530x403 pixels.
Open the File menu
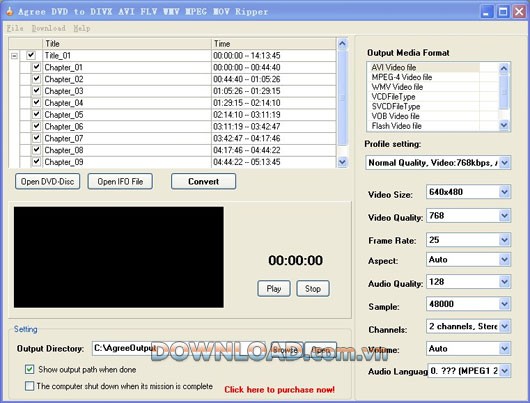(15, 28)
